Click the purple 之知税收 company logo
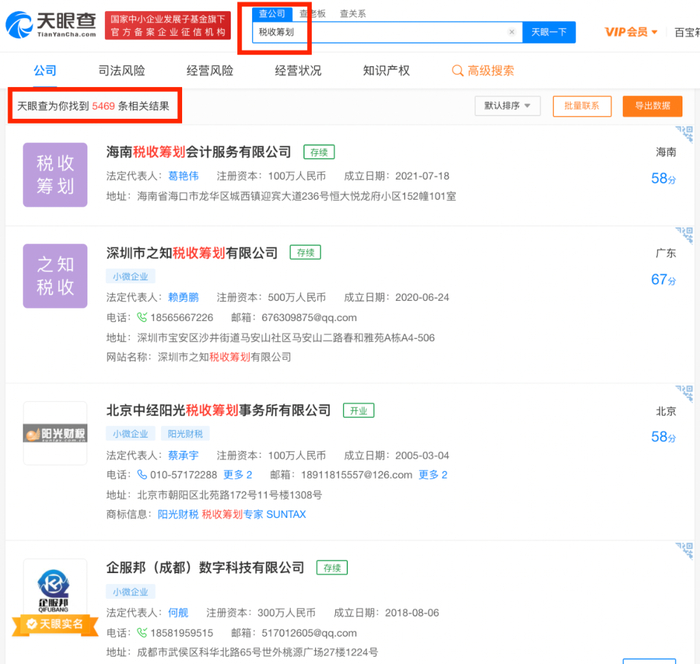Viewport: 700px width, 664px height. pyautogui.click(x=55, y=276)
